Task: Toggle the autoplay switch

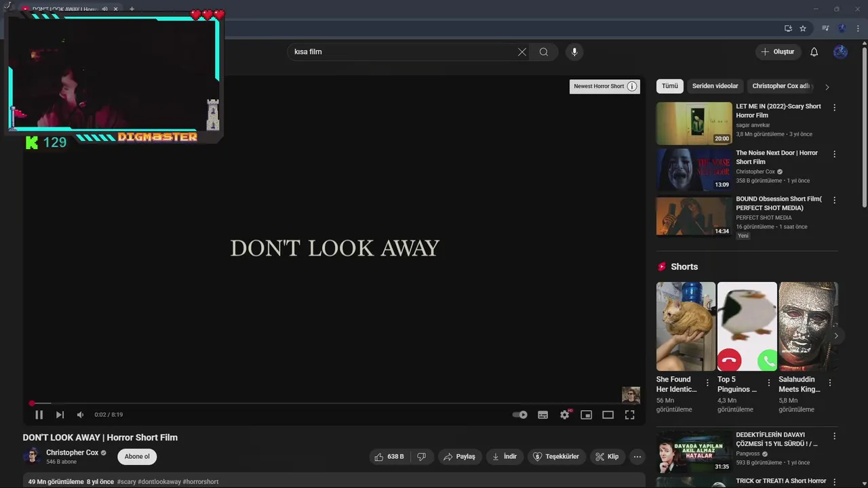Action: [520, 415]
